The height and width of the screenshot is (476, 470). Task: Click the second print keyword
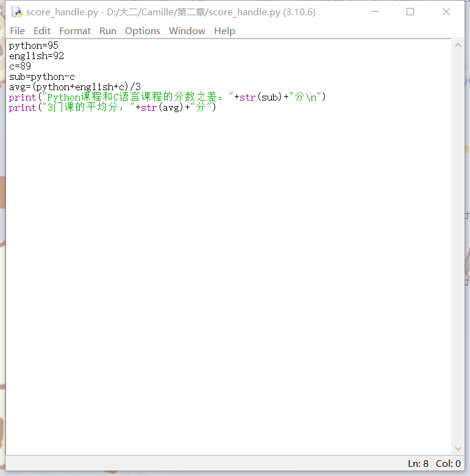(x=23, y=107)
